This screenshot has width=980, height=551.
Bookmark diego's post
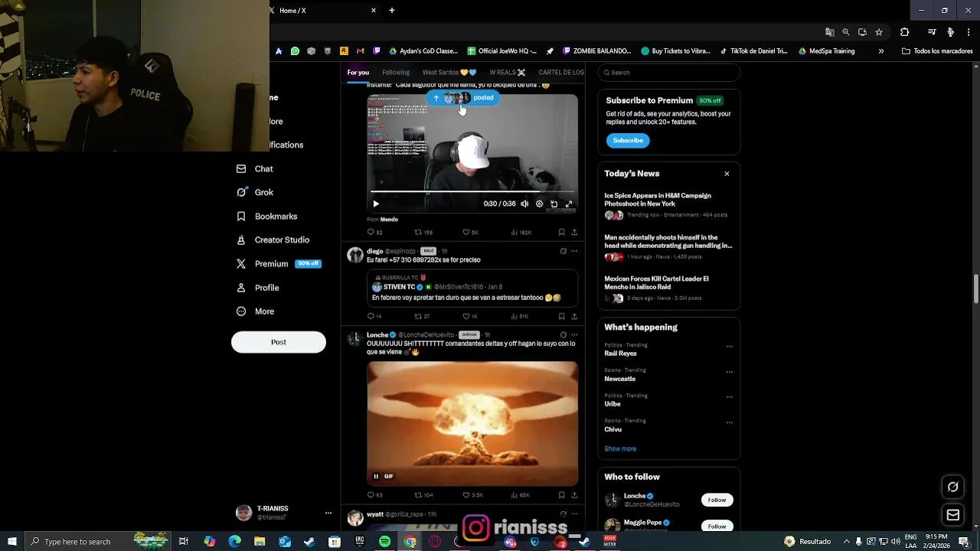coord(561,316)
